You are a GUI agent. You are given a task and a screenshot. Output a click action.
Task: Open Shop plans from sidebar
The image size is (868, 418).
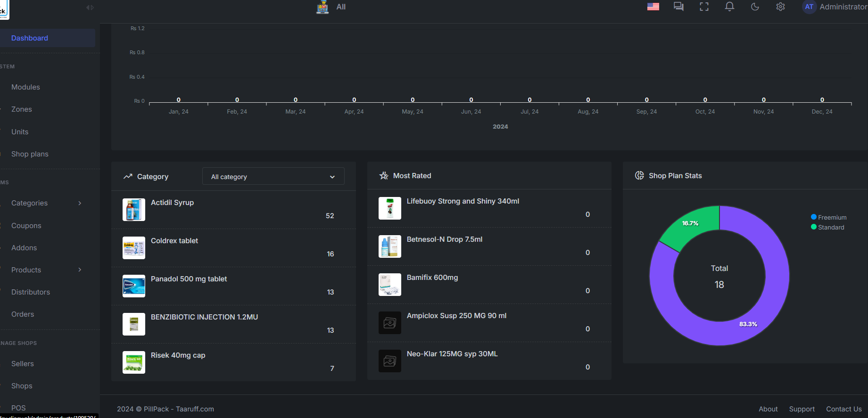tap(30, 154)
